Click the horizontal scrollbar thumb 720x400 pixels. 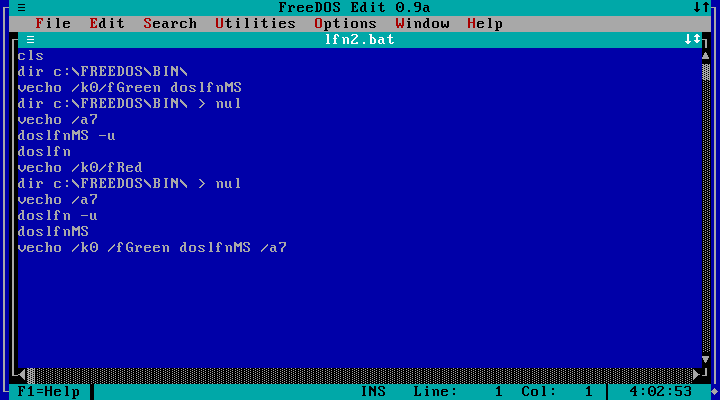coord(31,375)
